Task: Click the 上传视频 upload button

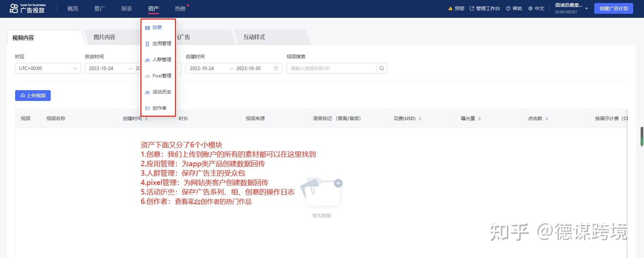Action: pyautogui.click(x=33, y=95)
